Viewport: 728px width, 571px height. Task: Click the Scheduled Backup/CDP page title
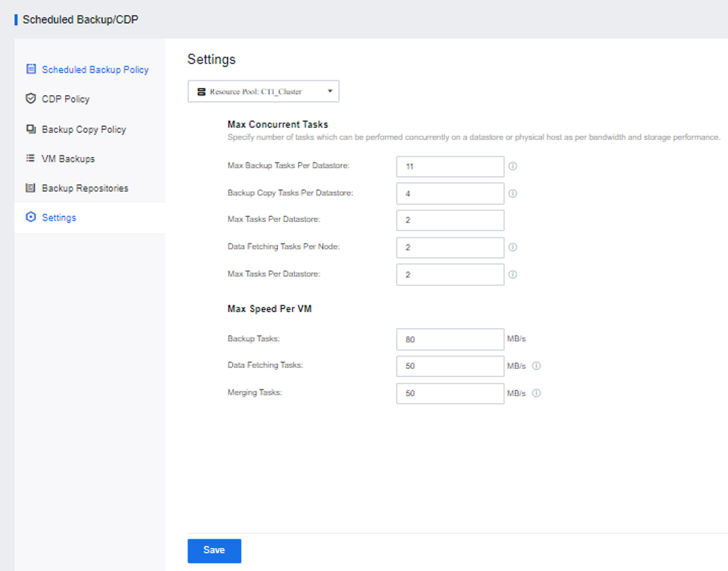pos(80,19)
